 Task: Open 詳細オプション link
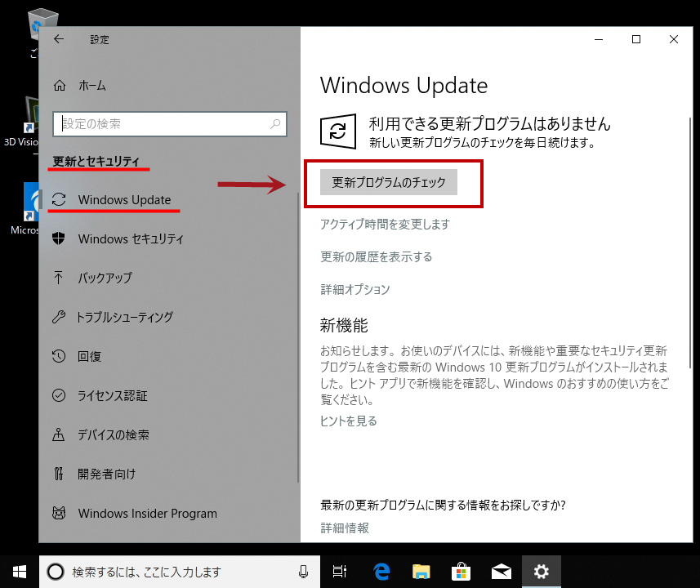[x=355, y=289]
